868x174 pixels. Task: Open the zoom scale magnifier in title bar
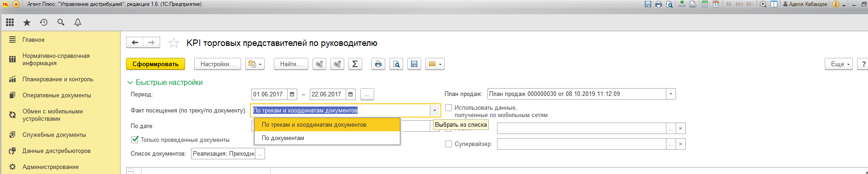tap(763, 4)
